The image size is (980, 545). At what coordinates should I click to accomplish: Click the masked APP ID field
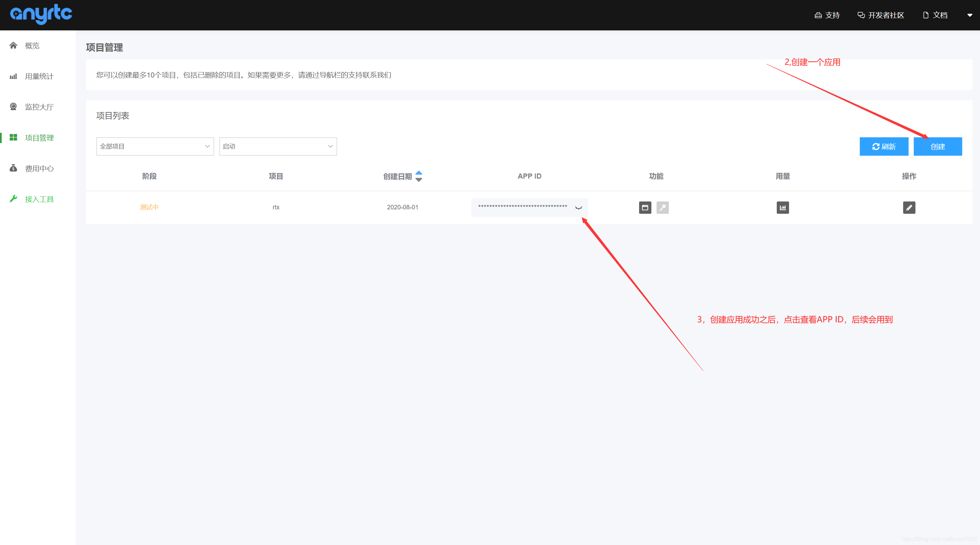click(x=522, y=207)
